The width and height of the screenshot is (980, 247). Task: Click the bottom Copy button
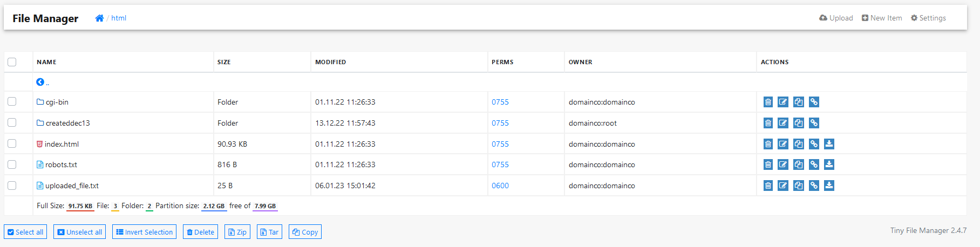pyautogui.click(x=305, y=232)
